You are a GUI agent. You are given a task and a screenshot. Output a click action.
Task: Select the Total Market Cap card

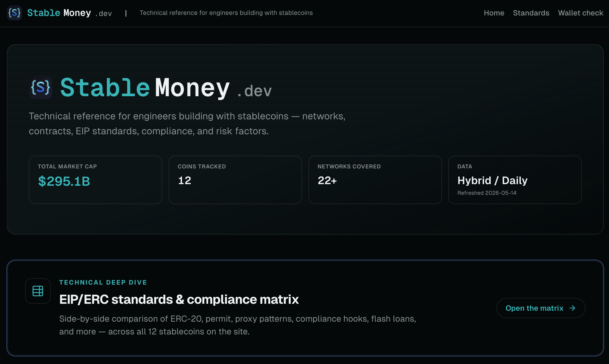point(95,180)
